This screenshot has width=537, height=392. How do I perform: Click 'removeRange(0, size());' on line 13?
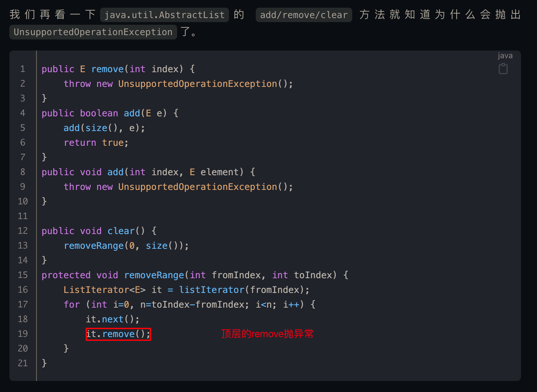(x=126, y=246)
